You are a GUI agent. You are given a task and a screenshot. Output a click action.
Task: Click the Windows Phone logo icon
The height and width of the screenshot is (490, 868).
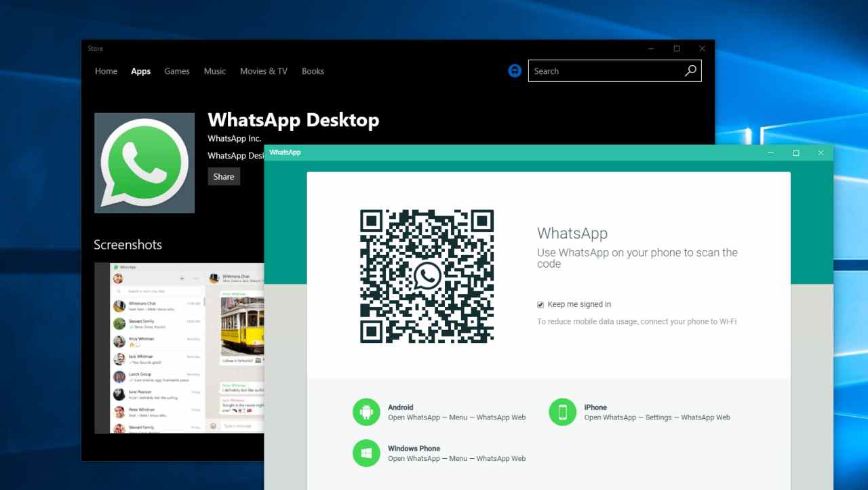[366, 453]
